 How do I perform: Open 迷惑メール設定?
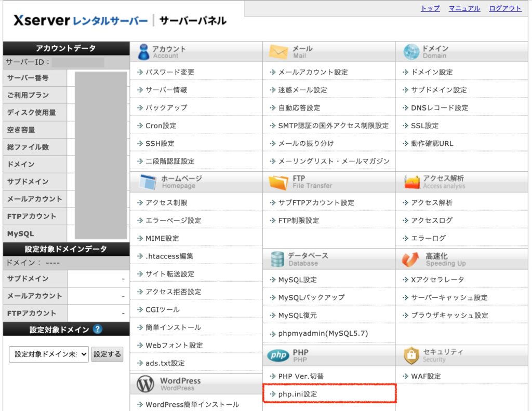pyautogui.click(x=302, y=90)
